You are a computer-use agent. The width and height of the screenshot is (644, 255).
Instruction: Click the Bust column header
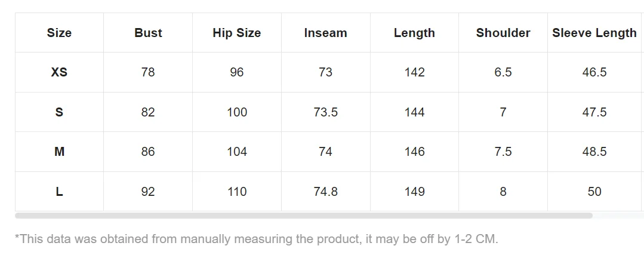(148, 33)
